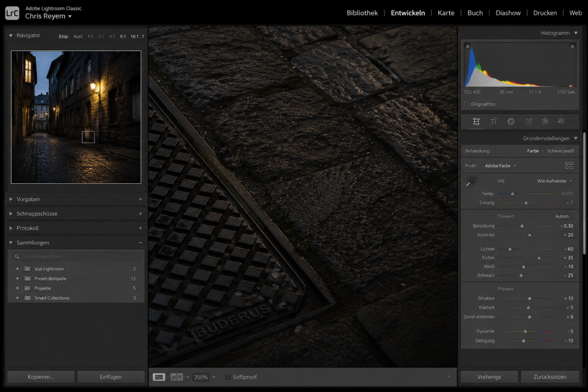
Task: Choose 16:1 zoom level in Navigator
Action: pyautogui.click(x=135, y=36)
